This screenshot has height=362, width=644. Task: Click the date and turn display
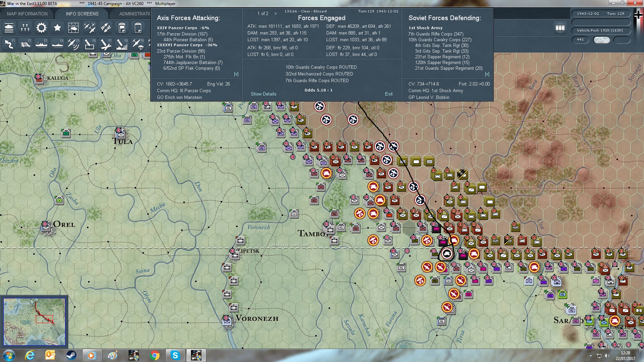[601, 13]
